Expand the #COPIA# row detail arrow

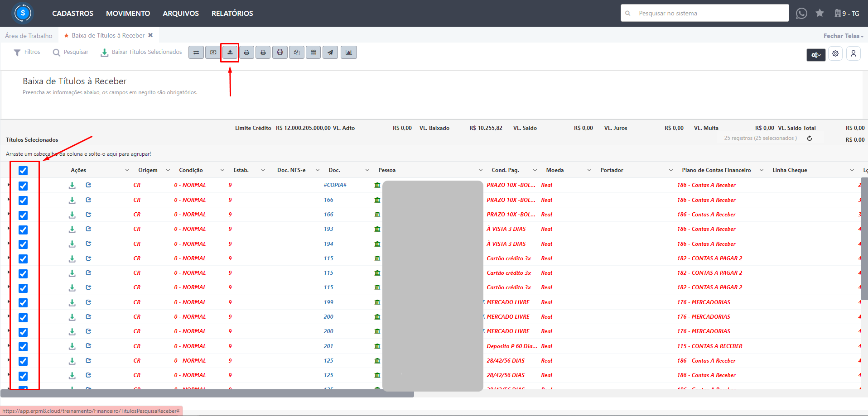point(8,185)
